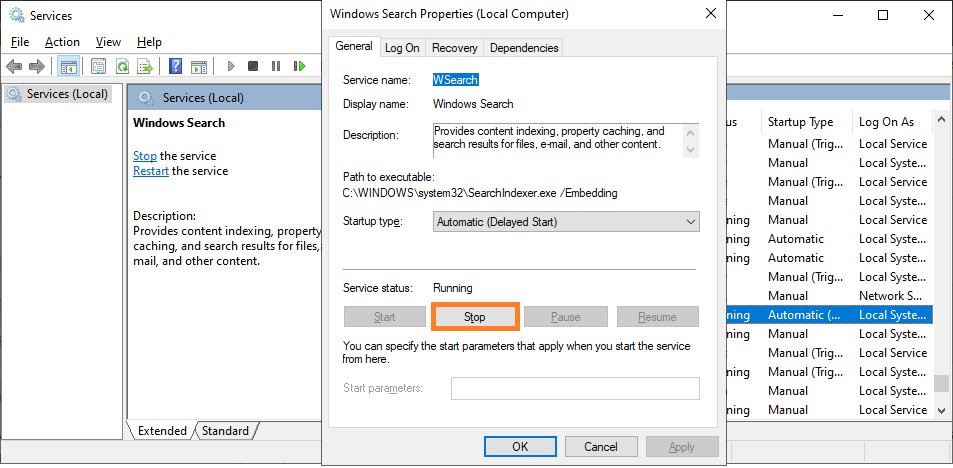Toggle Show/Hide Console Tree toolbar icon

pyautogui.click(x=68, y=66)
